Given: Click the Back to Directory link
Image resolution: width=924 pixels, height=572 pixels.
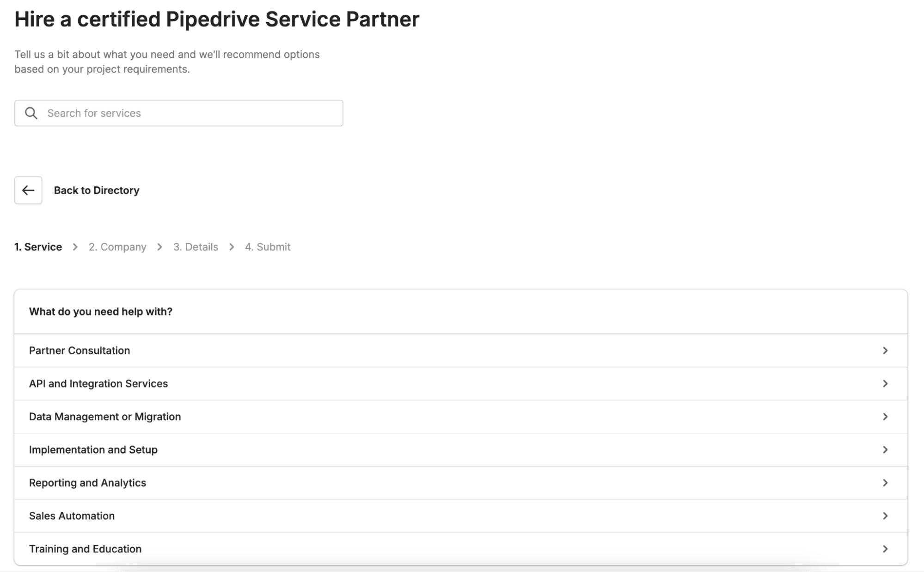Looking at the screenshot, I should [97, 190].
